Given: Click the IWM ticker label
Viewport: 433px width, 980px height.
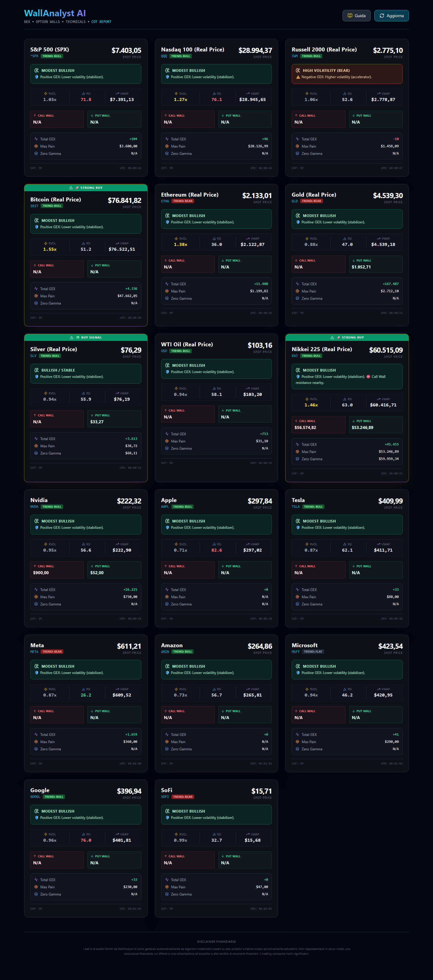Looking at the screenshot, I should [x=295, y=56].
